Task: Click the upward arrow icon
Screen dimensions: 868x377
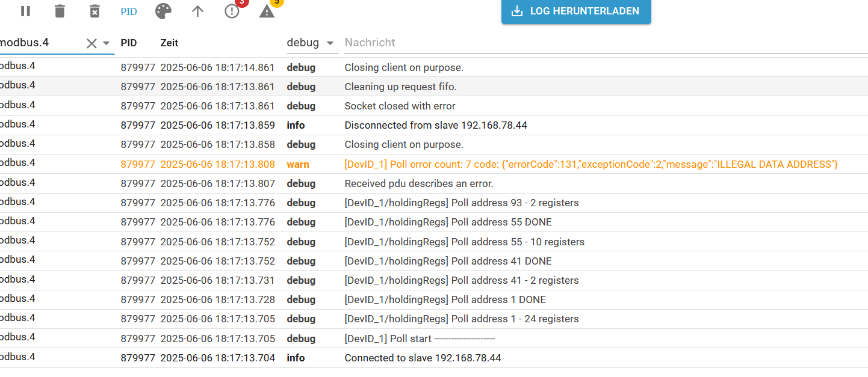Action: pyautogui.click(x=197, y=11)
